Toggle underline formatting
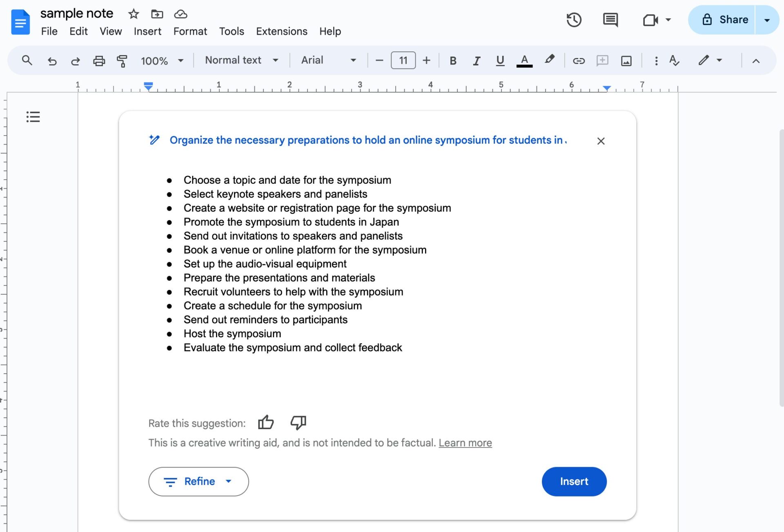 (x=500, y=61)
